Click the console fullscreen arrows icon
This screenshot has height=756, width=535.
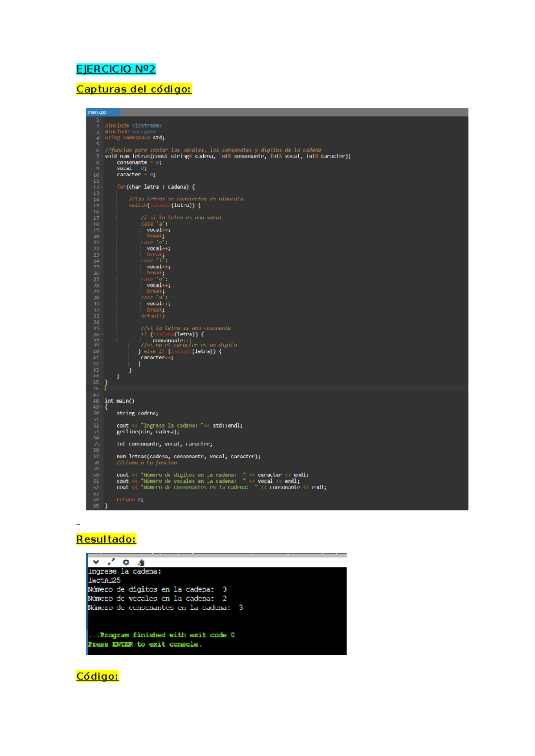[111, 562]
